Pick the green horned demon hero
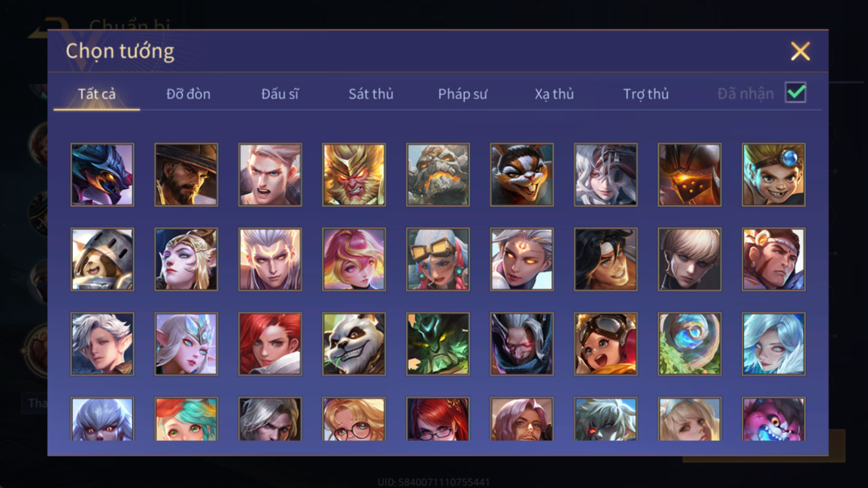Screen dimensions: 868x488 438,344
